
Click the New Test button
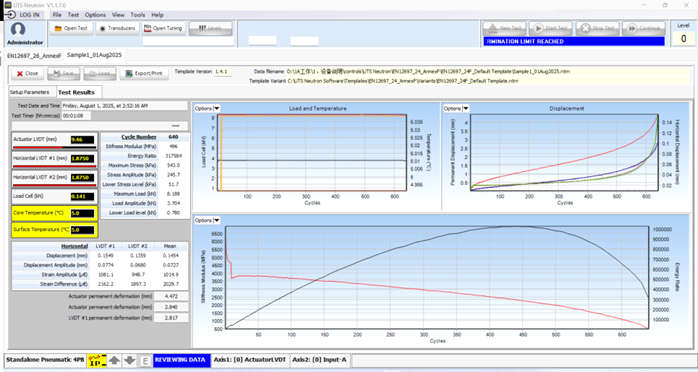point(505,28)
